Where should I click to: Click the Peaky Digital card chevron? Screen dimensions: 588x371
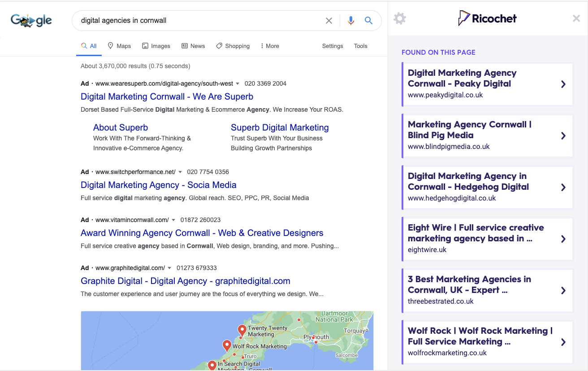[x=563, y=84]
